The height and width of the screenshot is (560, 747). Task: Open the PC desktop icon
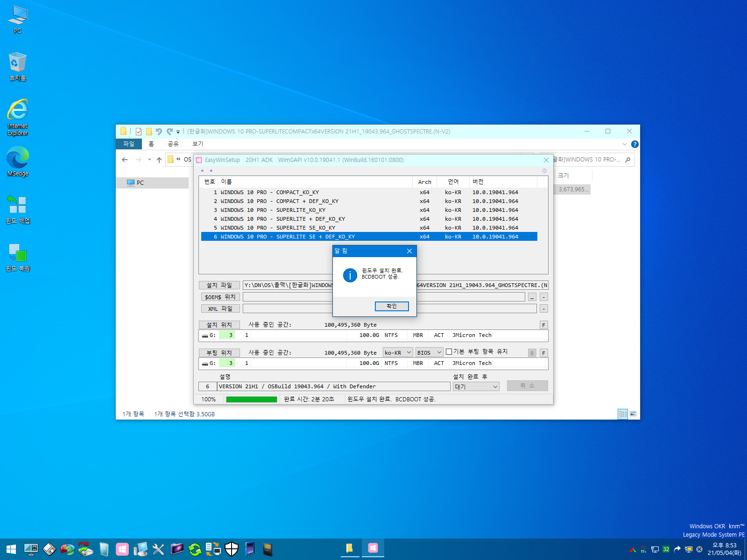pyautogui.click(x=18, y=20)
